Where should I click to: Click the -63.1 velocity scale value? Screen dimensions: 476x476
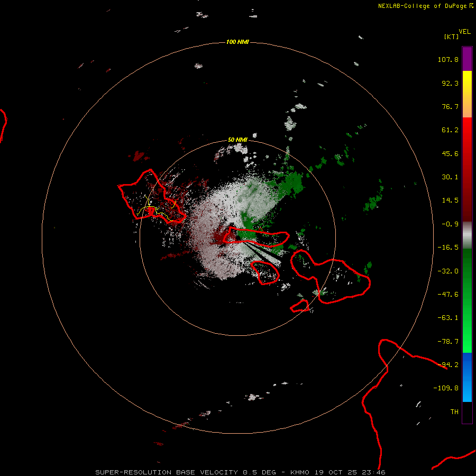point(448,318)
